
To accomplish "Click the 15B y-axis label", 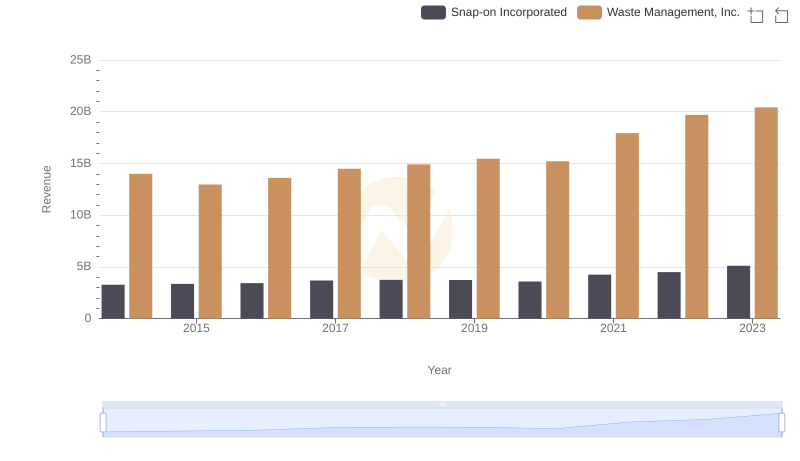I will (81, 163).
